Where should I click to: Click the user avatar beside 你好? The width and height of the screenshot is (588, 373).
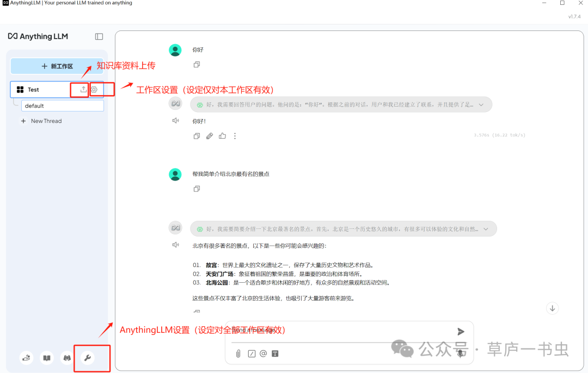click(x=175, y=50)
